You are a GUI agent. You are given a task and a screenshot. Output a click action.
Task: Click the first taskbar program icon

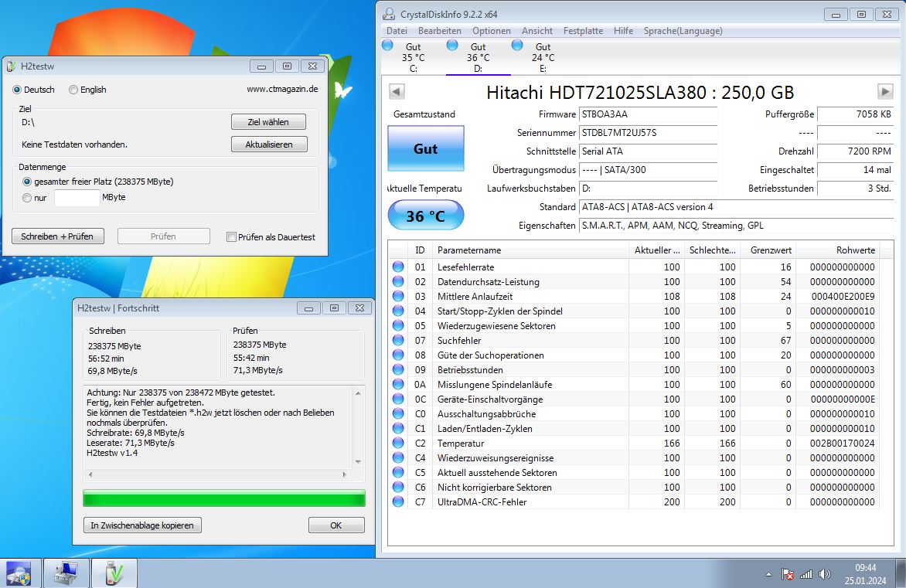pyautogui.click(x=19, y=573)
